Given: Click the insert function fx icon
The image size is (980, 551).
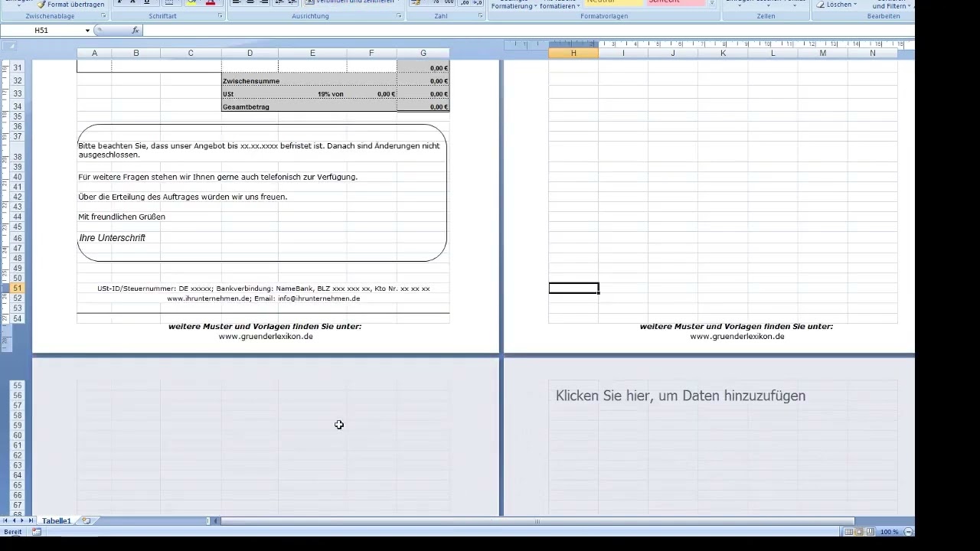Looking at the screenshot, I should [x=136, y=31].
